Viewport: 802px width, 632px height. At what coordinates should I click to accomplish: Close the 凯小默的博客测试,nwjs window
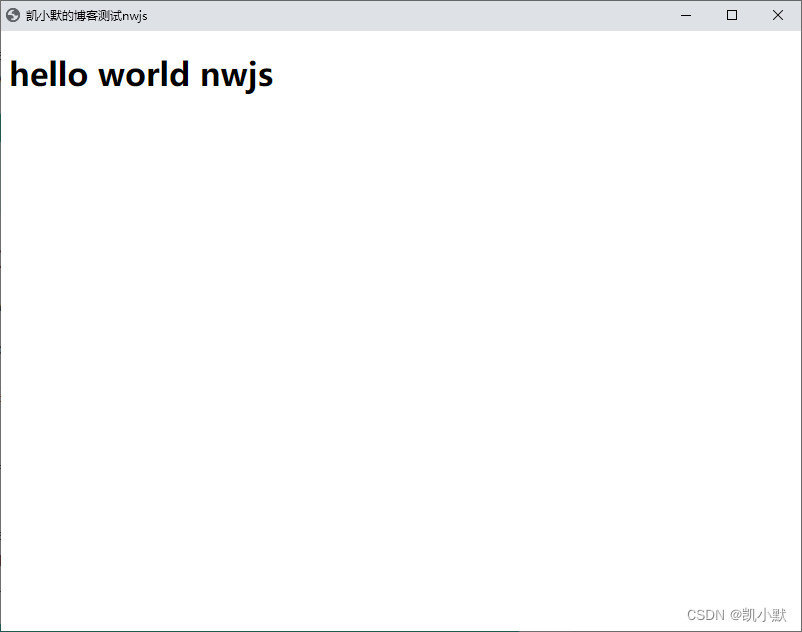777,15
